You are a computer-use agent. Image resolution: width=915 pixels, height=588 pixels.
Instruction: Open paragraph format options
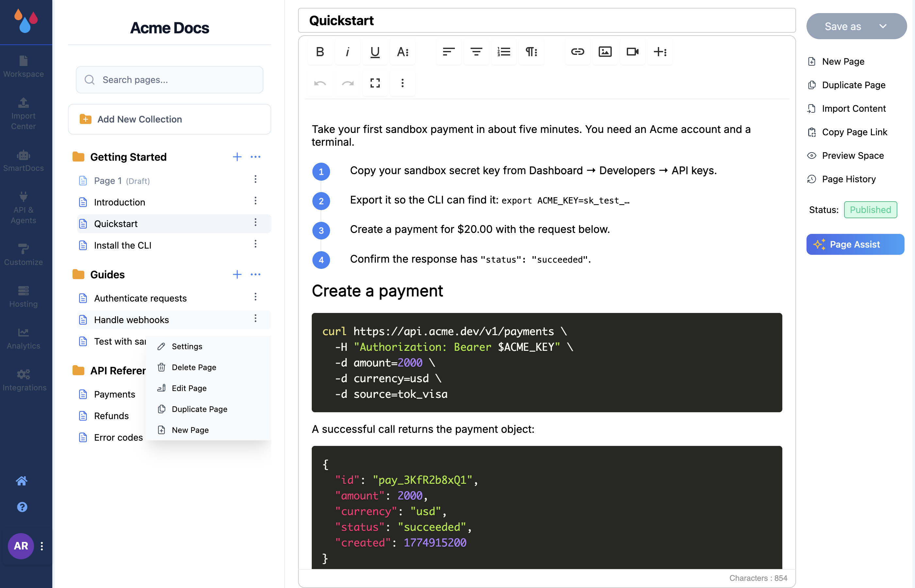[531, 52]
